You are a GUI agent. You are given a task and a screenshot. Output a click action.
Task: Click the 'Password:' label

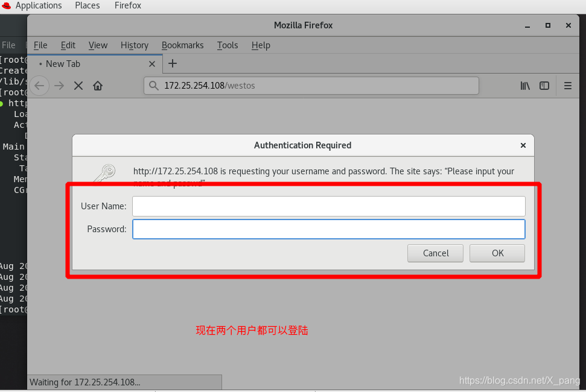point(107,229)
